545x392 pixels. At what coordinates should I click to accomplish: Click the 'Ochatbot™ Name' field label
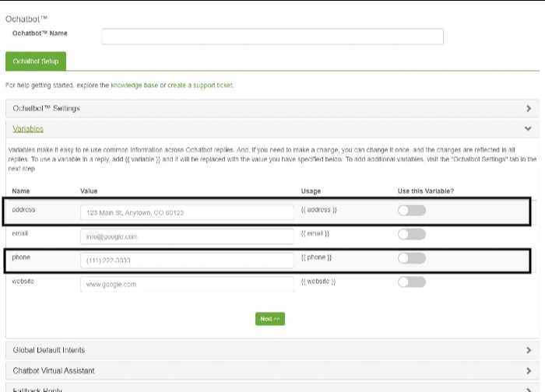(40, 33)
